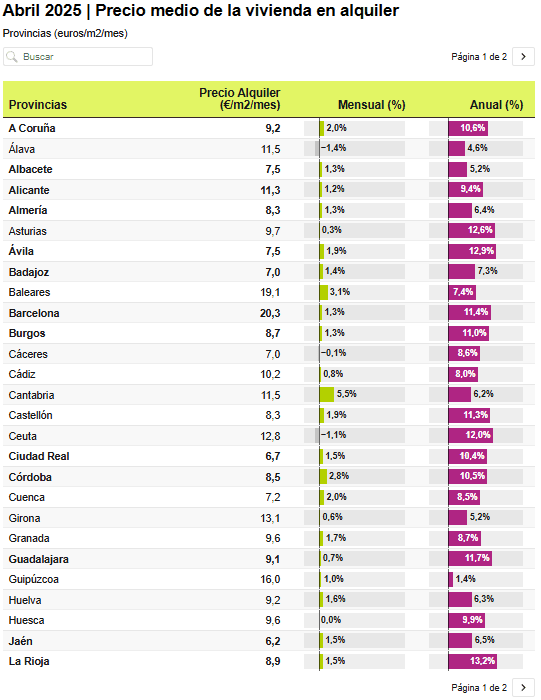
Task: Select the Guipúzcoa province row
Action: point(269,579)
